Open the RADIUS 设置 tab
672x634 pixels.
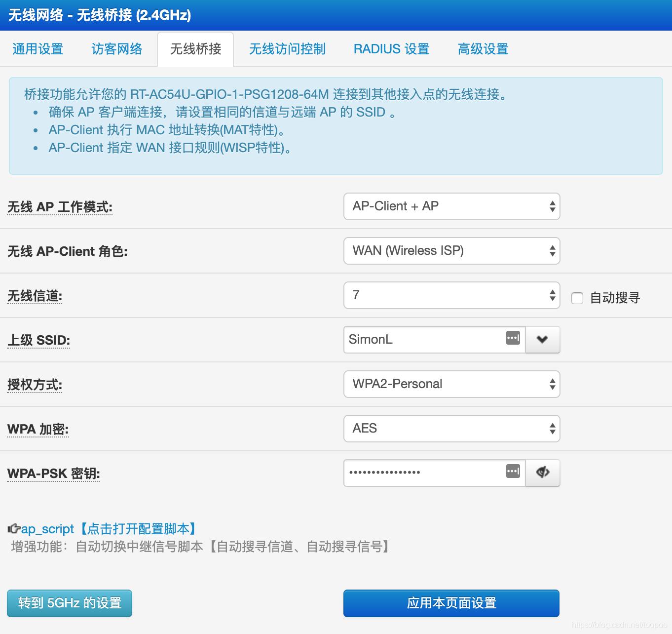(x=391, y=49)
